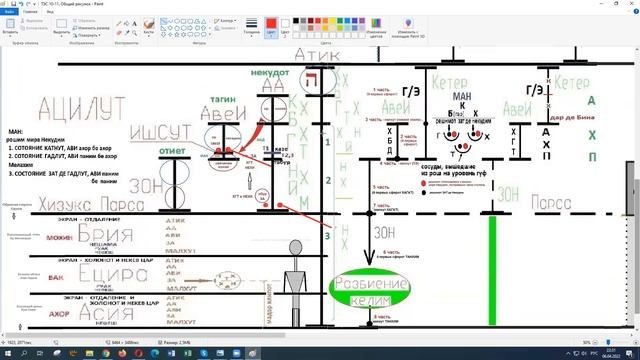This screenshot has height=360, width=640.
Task: Expand the Paste (Вставить) dropdown arrow
Action: tap(10, 36)
